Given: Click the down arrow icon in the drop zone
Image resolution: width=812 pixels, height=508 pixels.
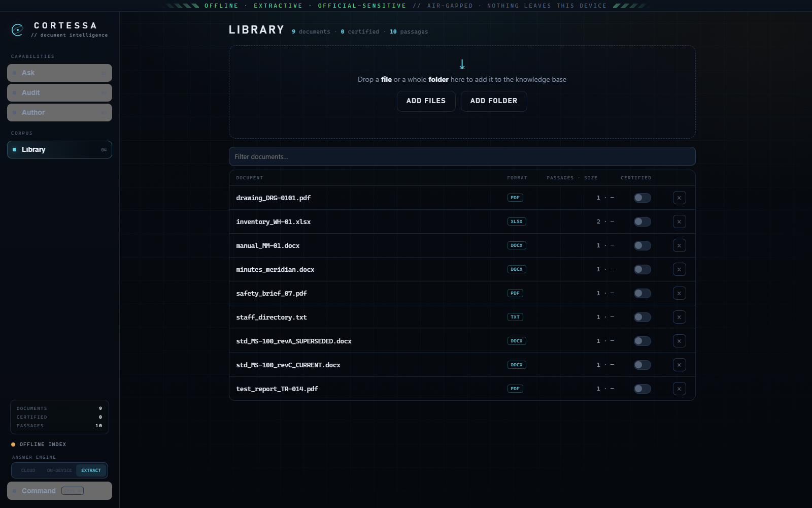Looking at the screenshot, I should pyautogui.click(x=462, y=65).
